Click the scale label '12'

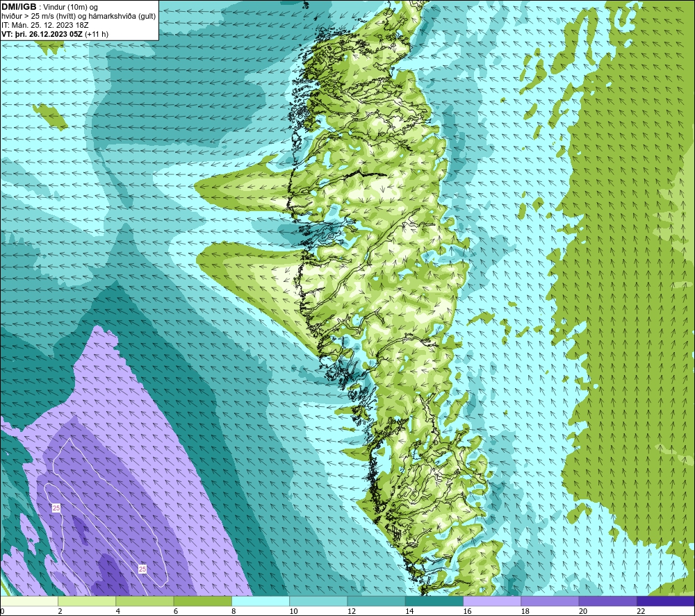click(352, 612)
